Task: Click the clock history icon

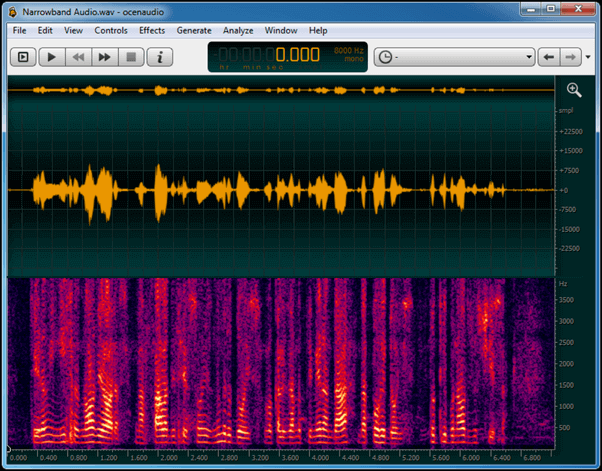Action: click(x=385, y=57)
